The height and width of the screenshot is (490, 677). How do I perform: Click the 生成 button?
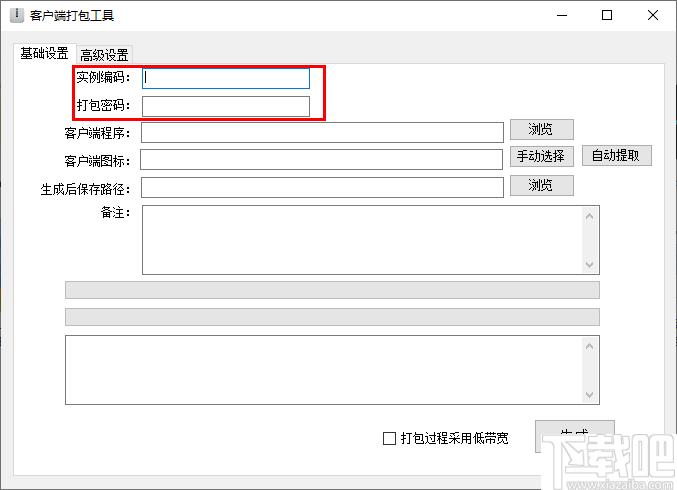[x=574, y=436]
